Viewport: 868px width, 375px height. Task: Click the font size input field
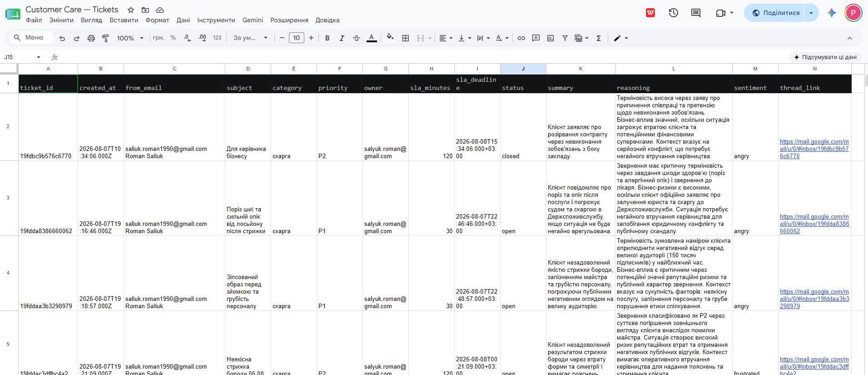[x=297, y=38]
